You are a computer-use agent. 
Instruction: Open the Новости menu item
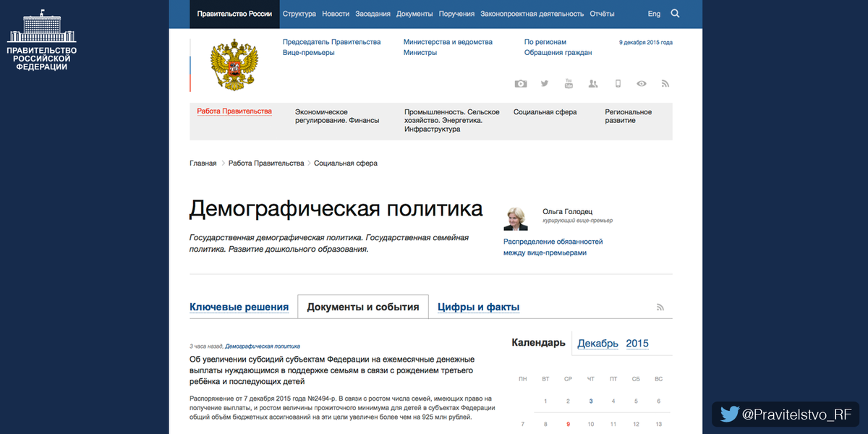tap(336, 14)
